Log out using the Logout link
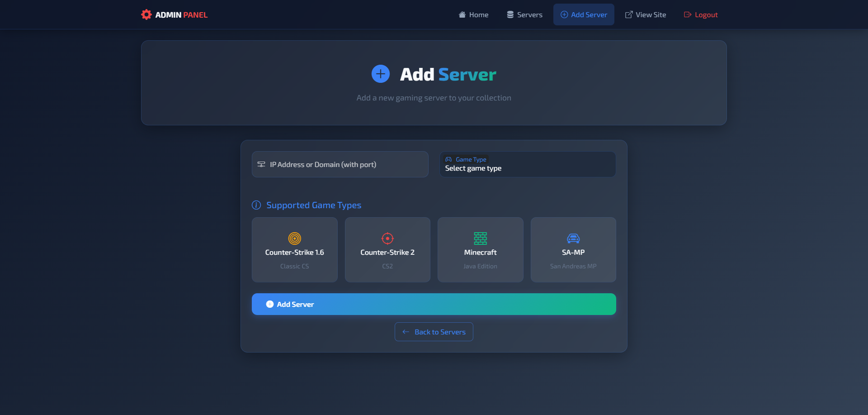Screen dimensions: 868x415 click(x=701, y=14)
